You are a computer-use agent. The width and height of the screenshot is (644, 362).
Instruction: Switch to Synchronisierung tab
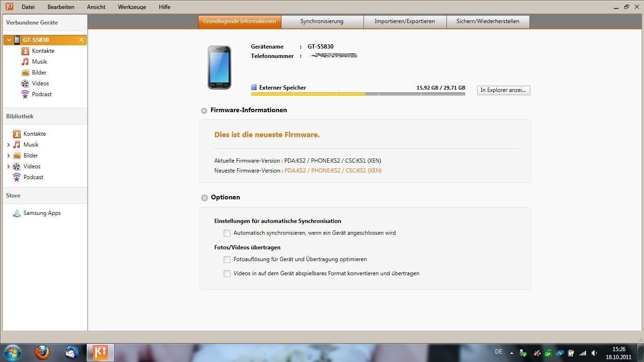pos(322,22)
